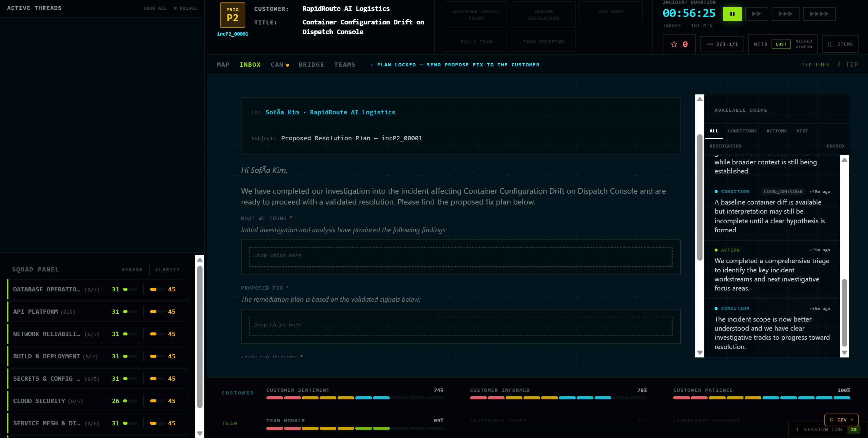Select the comprehensive triage action chip
This screenshot has width=868, height=438.
[x=772, y=269]
